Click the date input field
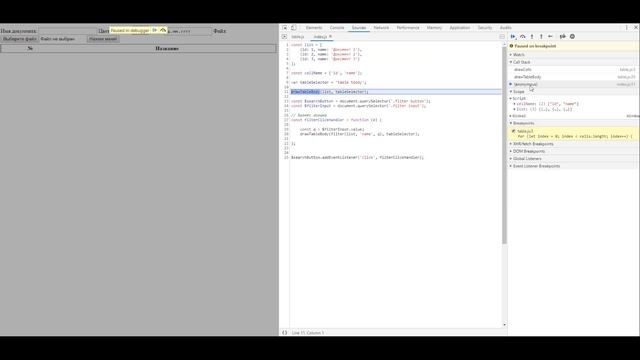The image size is (640, 360). tap(189, 31)
